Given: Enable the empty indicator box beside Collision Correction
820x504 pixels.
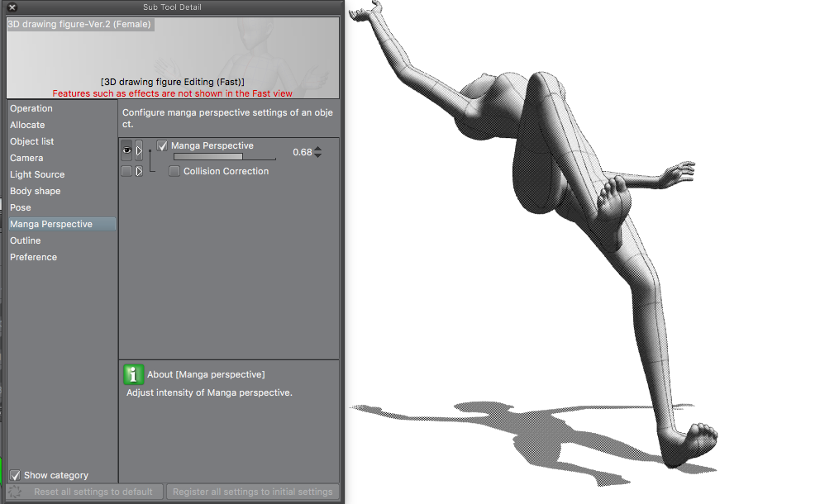Looking at the screenshot, I should tap(126, 171).
